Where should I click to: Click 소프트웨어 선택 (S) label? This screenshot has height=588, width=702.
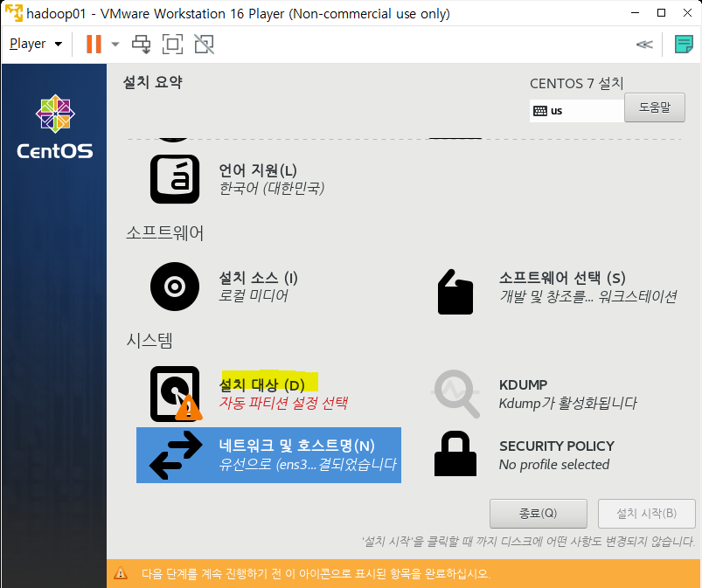[x=562, y=278]
